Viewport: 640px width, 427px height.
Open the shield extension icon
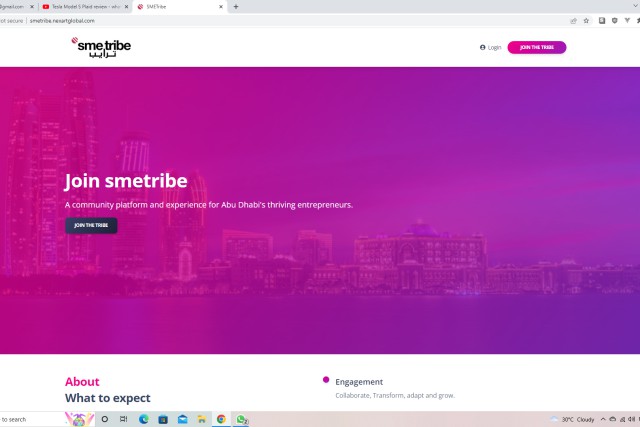pos(614,20)
